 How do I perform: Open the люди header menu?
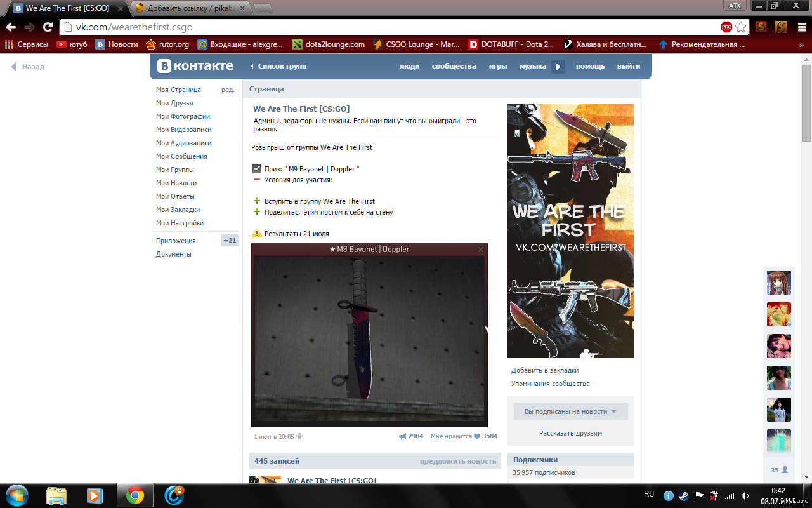pyautogui.click(x=409, y=66)
